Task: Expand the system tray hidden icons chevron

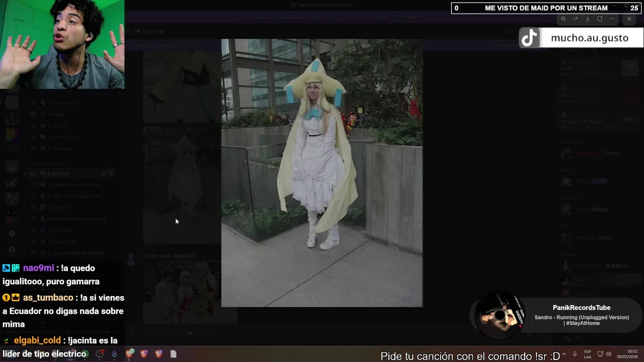Action: pos(563,354)
